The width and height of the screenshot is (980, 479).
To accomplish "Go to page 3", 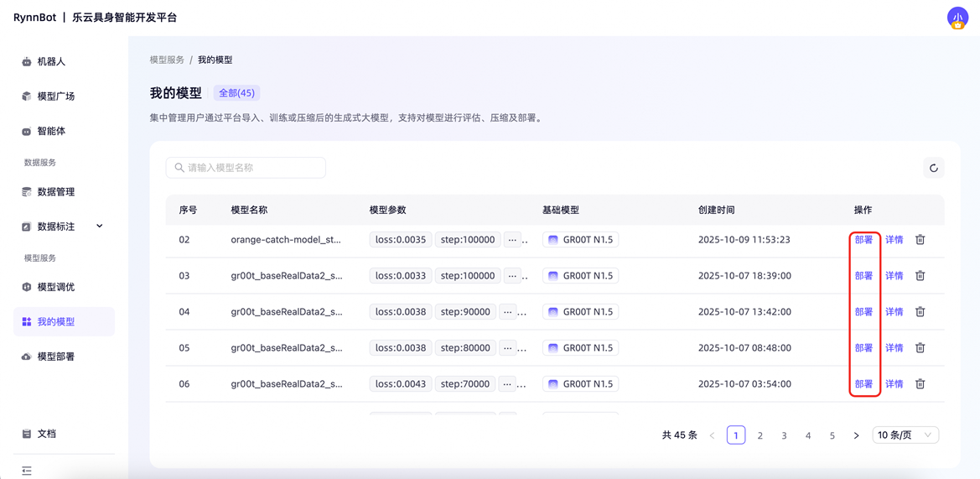I will click(x=784, y=435).
